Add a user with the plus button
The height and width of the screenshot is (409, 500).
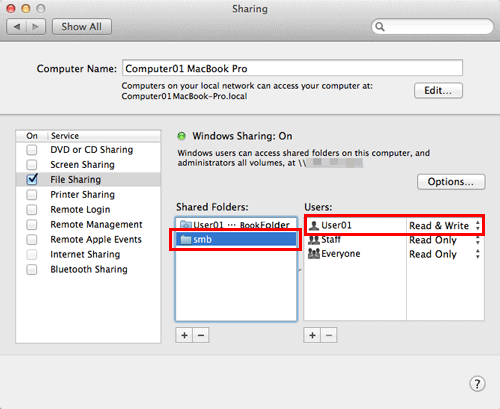[312, 335]
